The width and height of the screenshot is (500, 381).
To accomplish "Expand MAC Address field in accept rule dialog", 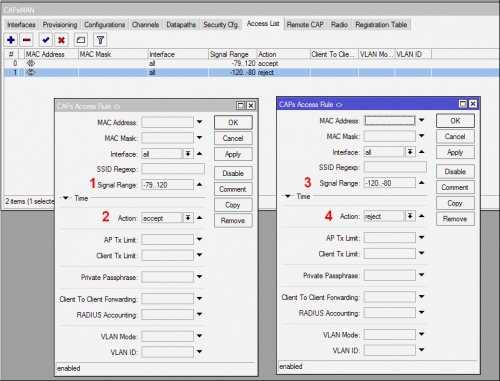I will click(199, 122).
